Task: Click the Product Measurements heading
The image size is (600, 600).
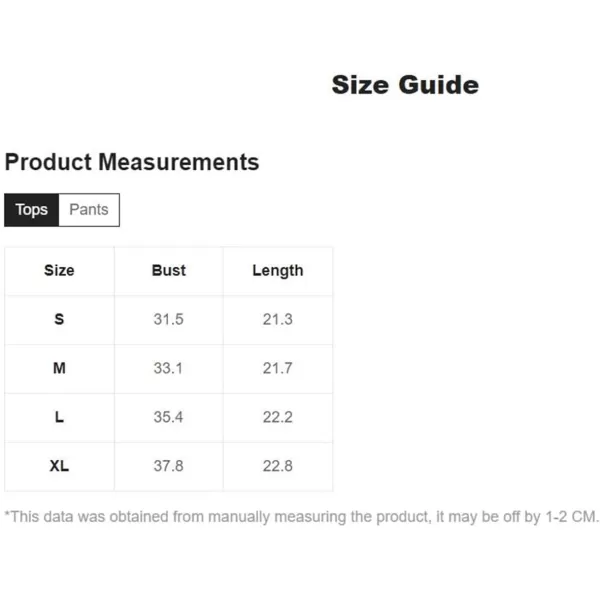Action: tap(132, 162)
